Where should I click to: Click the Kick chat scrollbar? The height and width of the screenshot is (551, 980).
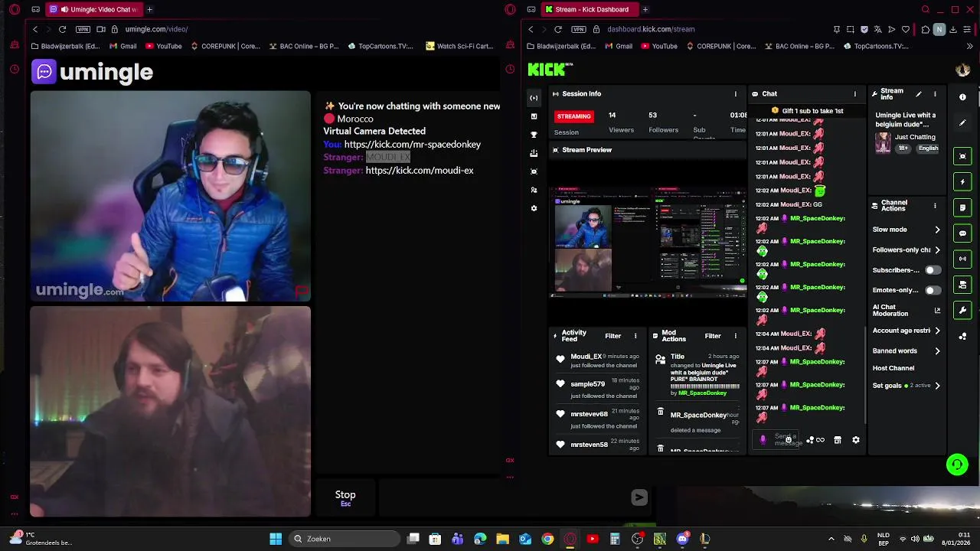click(x=865, y=375)
